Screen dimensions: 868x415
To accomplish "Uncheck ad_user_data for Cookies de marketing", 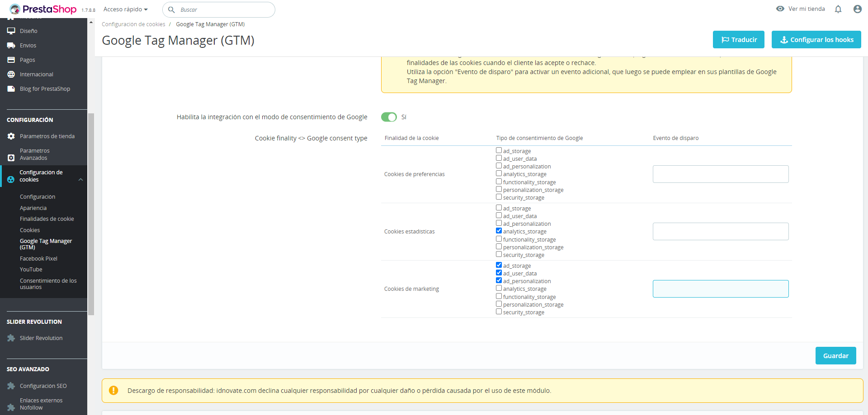I will point(499,273).
